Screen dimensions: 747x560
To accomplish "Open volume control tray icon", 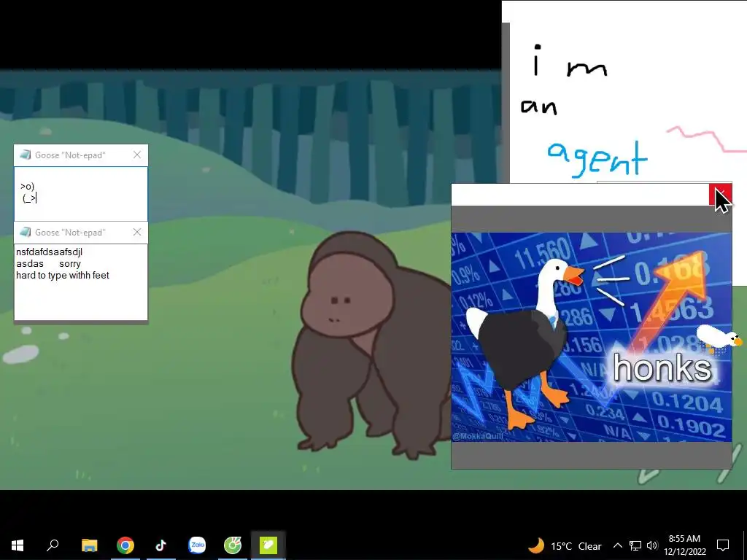I will click(652, 545).
